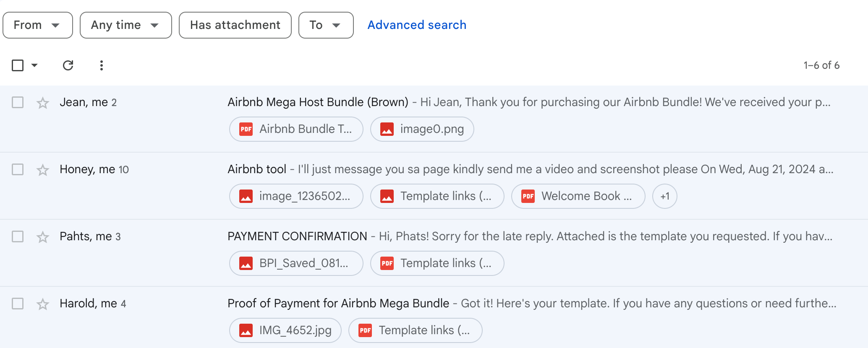868x348 pixels.
Task: Show the +1 additional attachment
Action: point(664,196)
